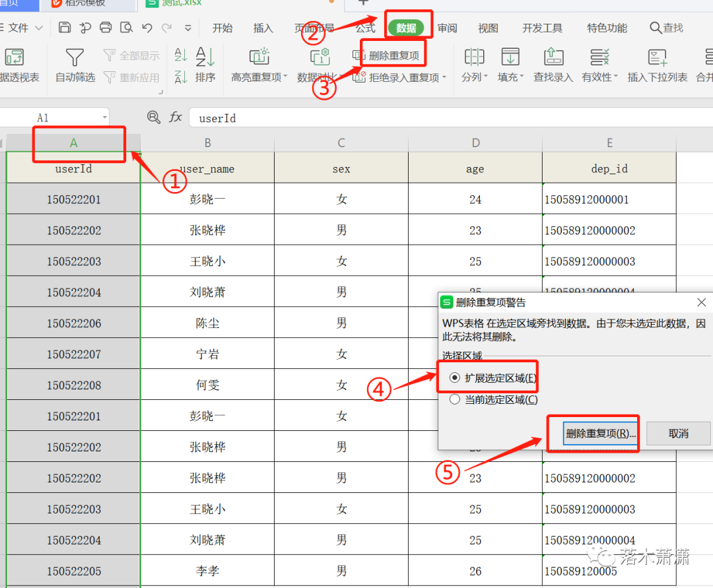The height and width of the screenshot is (588, 713).
Task: Click Remove Duplicates (删除重复项(R)...) dialog button
Action: 599,434
